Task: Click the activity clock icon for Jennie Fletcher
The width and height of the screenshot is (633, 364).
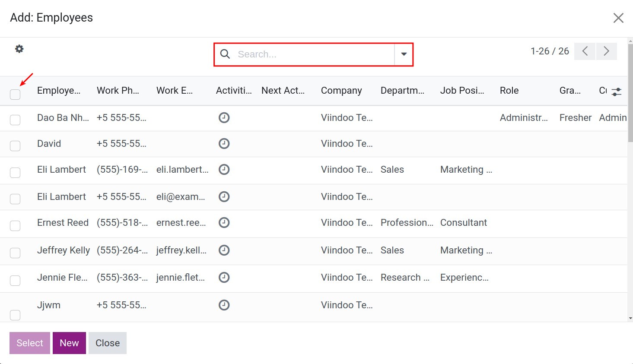Action: click(224, 278)
